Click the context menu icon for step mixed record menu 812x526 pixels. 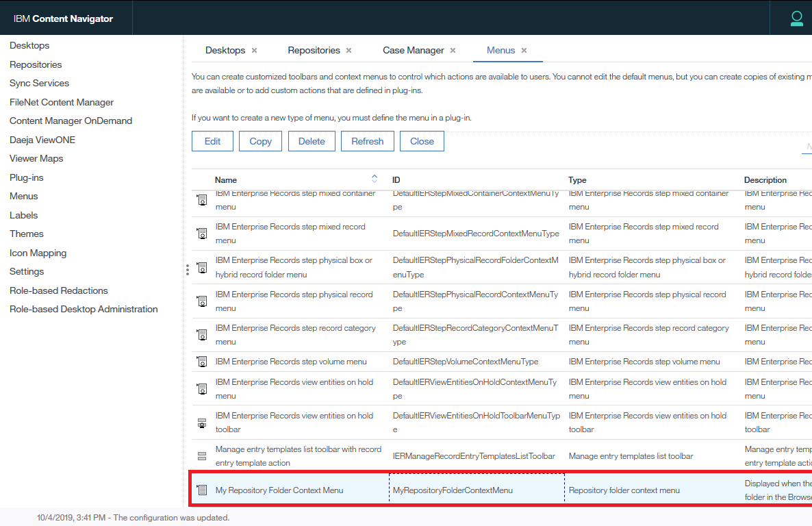click(x=202, y=233)
